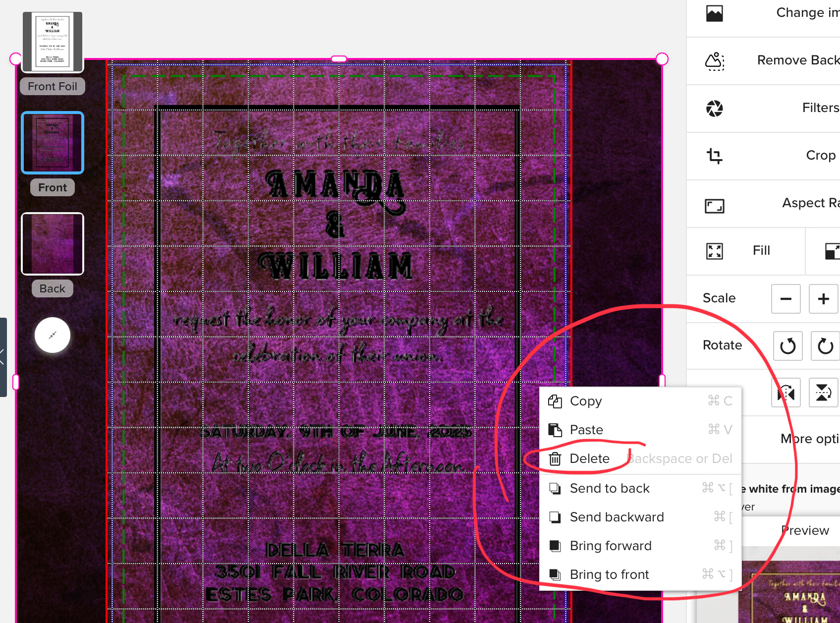Flip image horizontally
Screen dimensions: 840x623
786,393
